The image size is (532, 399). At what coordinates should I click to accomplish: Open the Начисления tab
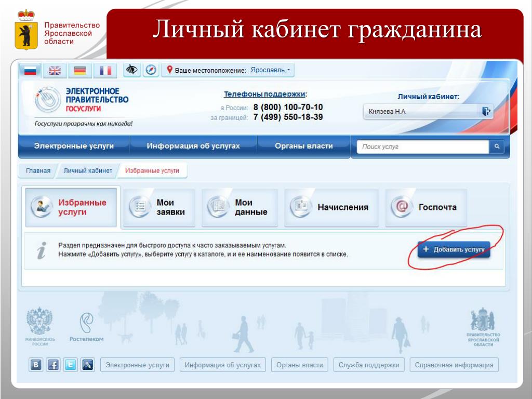332,207
